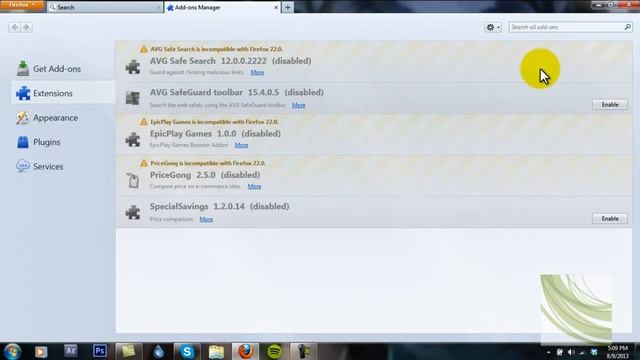Open the Windows Start menu
The height and width of the screenshot is (360, 640).
coord(12,351)
